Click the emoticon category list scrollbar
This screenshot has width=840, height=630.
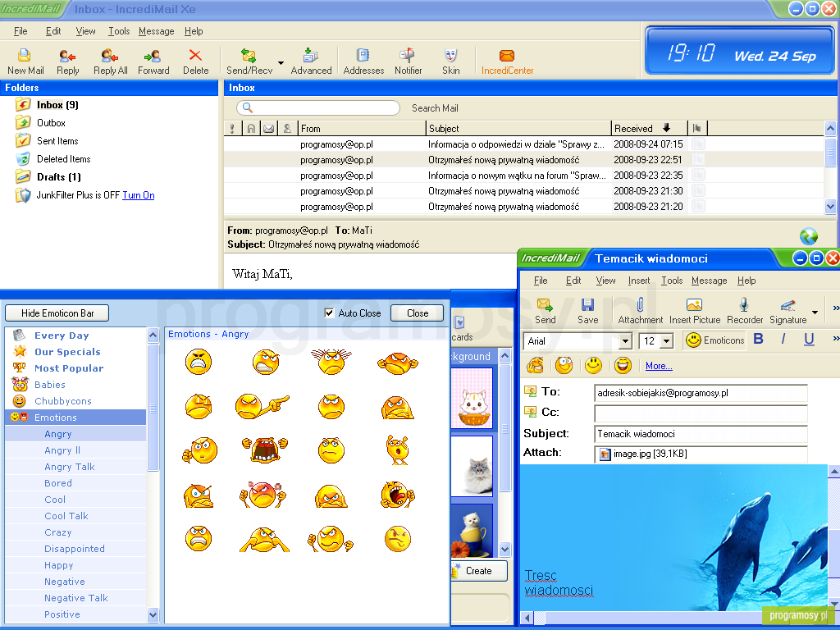click(153, 475)
